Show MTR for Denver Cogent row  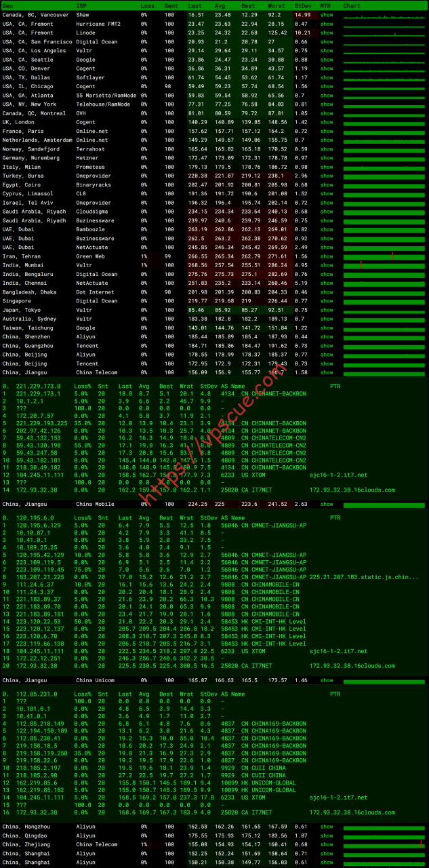(x=327, y=68)
